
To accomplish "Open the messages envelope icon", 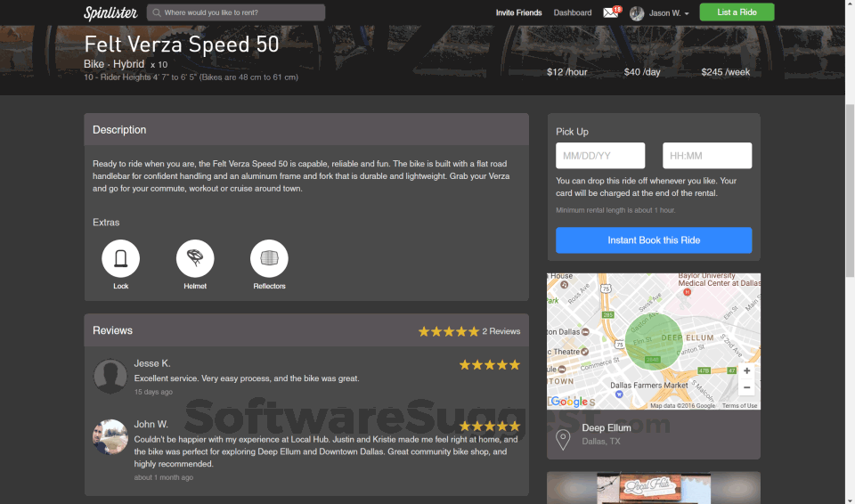I will pyautogui.click(x=611, y=12).
